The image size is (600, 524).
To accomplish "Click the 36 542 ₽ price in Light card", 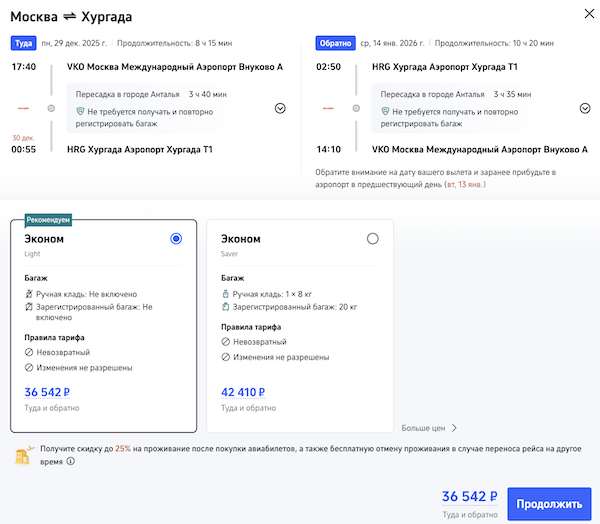I will (46, 392).
